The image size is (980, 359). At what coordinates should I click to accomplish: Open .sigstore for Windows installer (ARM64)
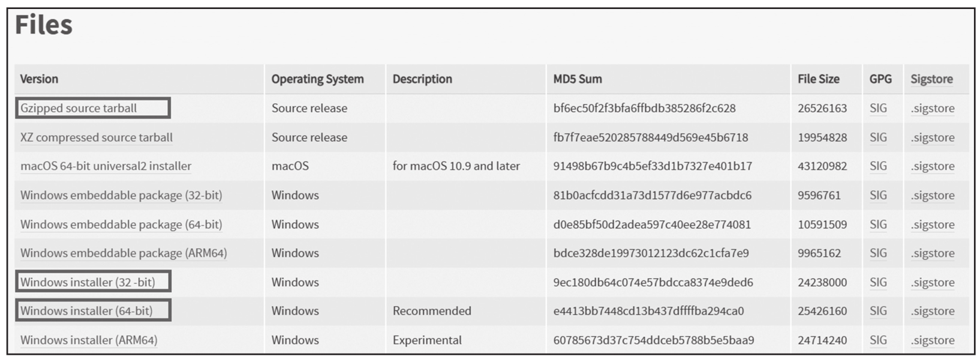[933, 340]
